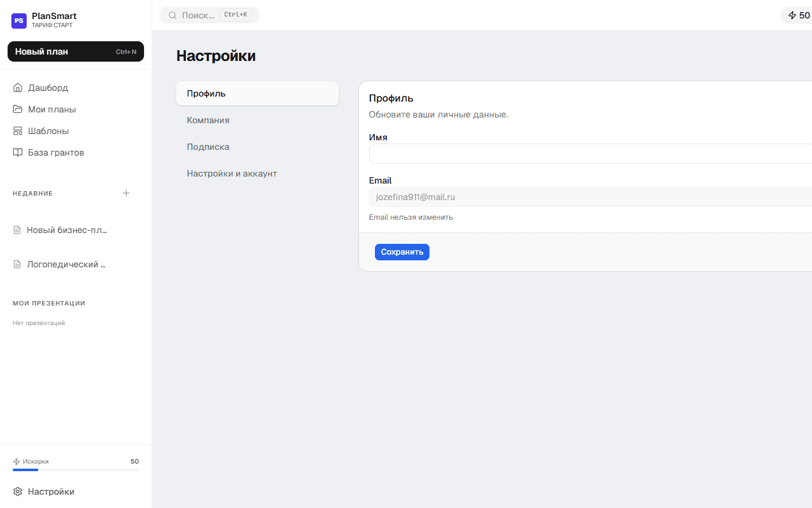The image size is (812, 508).
Task: Click inside the Имя input field
Action: tap(571, 153)
